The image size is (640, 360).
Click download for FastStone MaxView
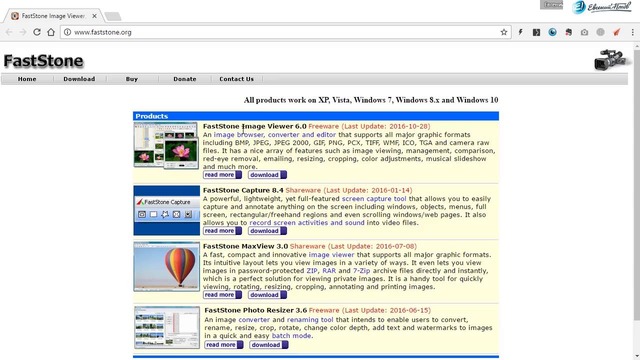click(267, 295)
